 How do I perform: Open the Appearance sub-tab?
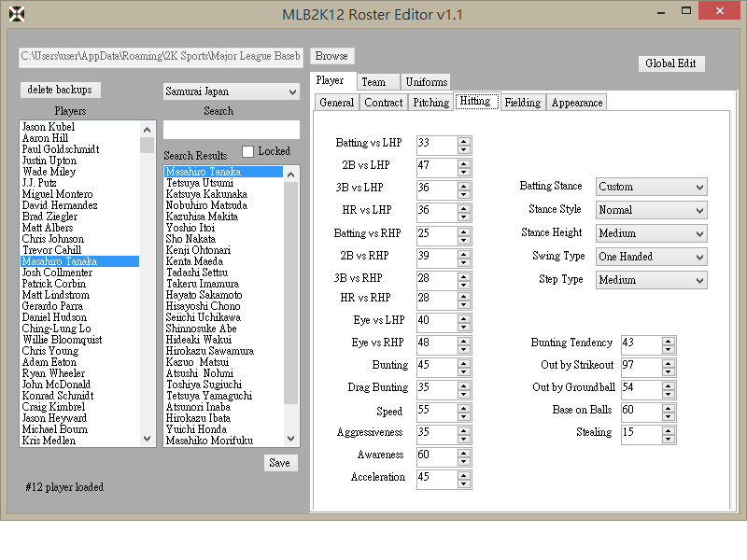(x=577, y=103)
